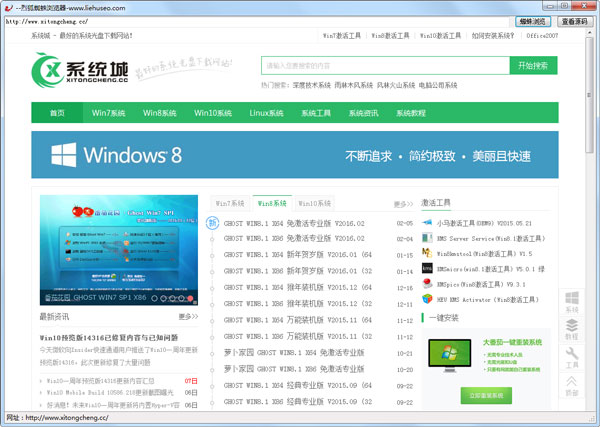
Task: Open headline Win10预览版14316已修复内容与已知问题
Action: tap(109, 337)
